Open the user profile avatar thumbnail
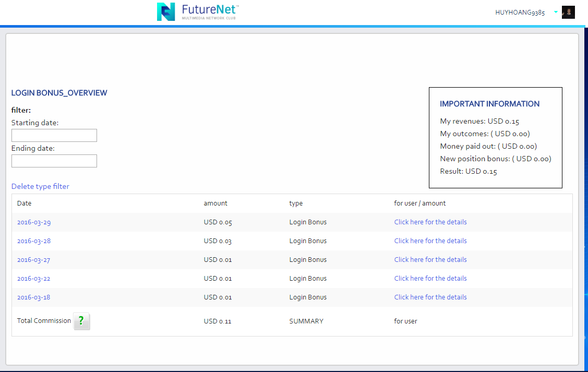This screenshot has width=588, height=372. [x=568, y=13]
